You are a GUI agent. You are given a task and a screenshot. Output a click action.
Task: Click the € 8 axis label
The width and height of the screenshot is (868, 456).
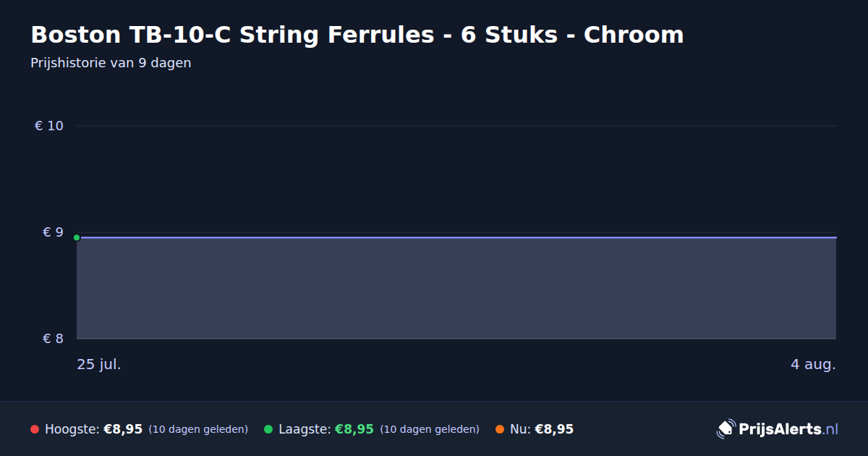pos(54,339)
